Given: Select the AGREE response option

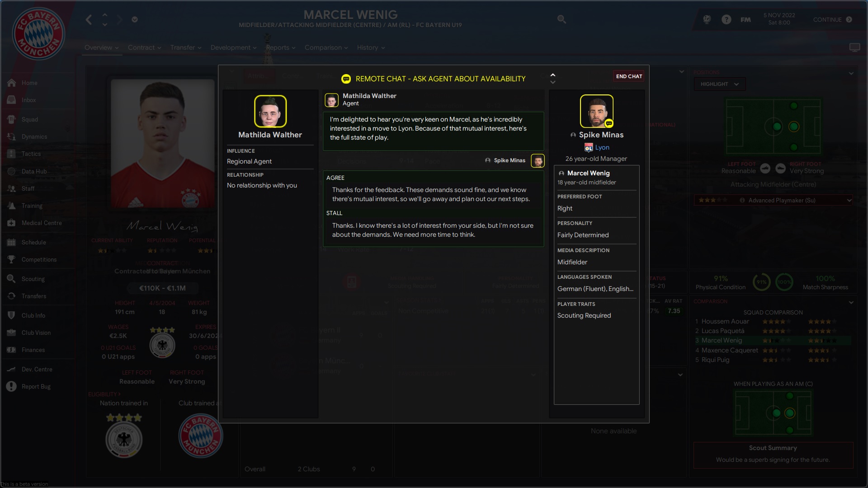Looking at the screenshot, I should [x=433, y=189].
